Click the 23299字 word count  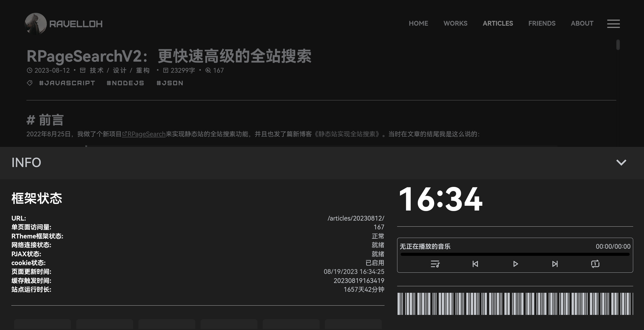coord(183,70)
